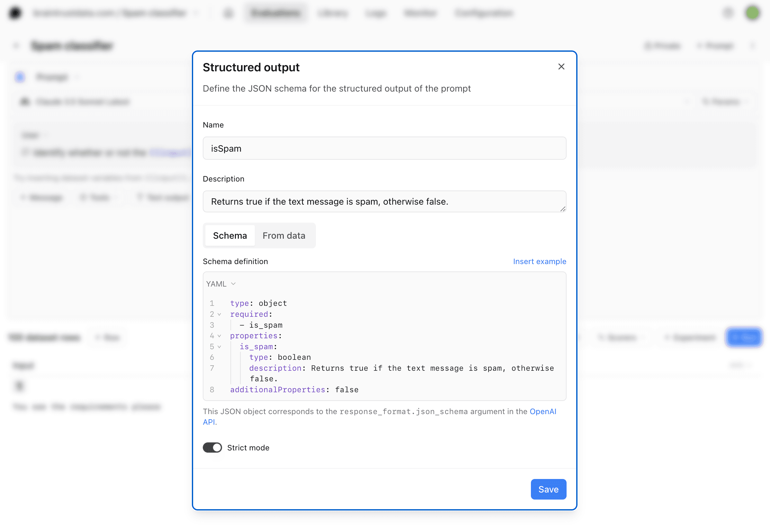Collapse the properties block fold arrow
Viewport: 770px width, 532px height.
point(219,336)
